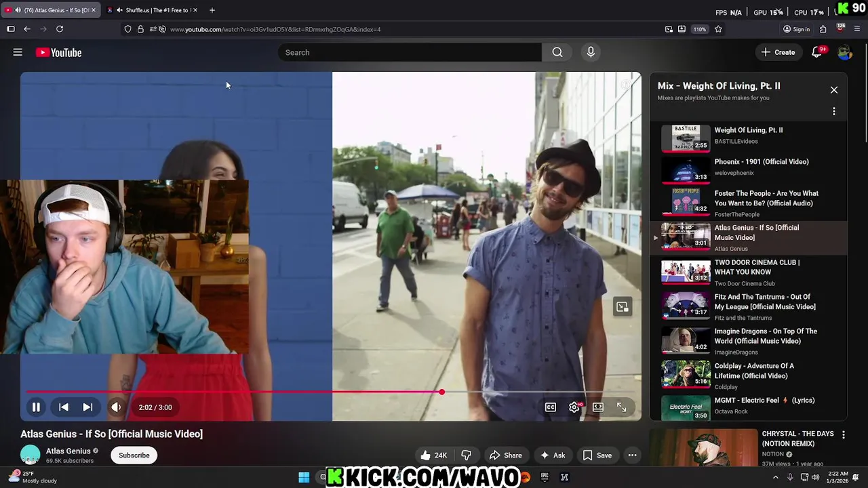The height and width of the screenshot is (488, 868).
Task: Open the account avatar menu
Action: click(x=844, y=52)
